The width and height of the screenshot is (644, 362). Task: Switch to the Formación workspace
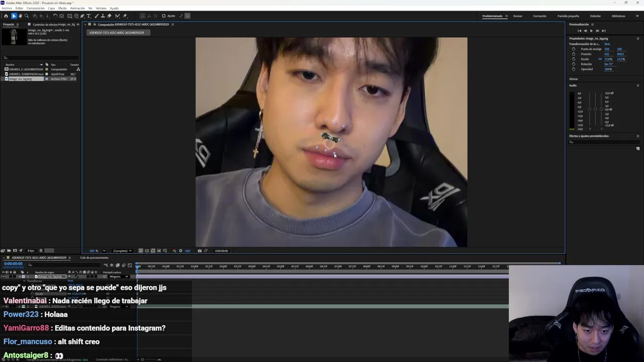[540, 16]
